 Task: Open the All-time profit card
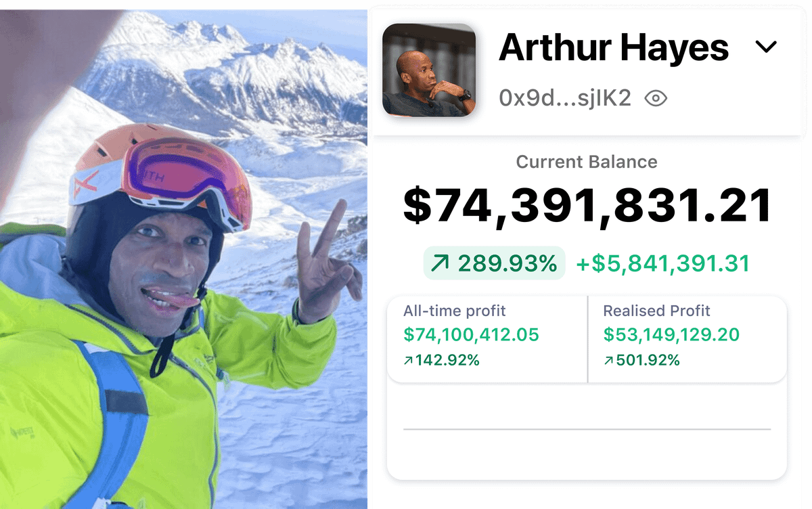[487, 338]
